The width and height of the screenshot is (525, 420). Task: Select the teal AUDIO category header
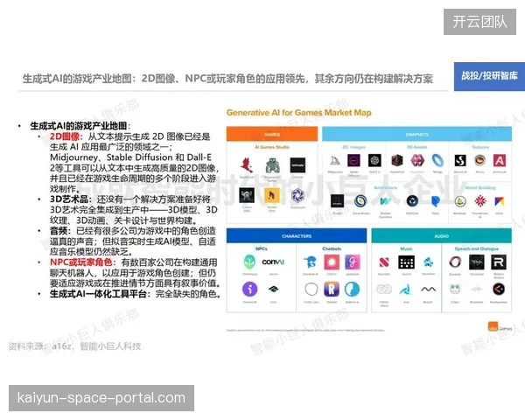441,235
